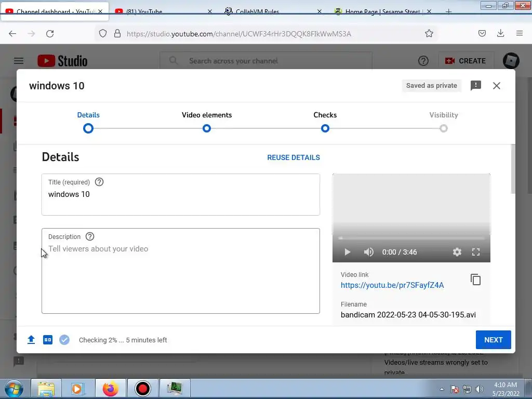Image resolution: width=532 pixels, height=399 pixels.
Task: Click the system volume tray icon
Action: click(x=479, y=389)
